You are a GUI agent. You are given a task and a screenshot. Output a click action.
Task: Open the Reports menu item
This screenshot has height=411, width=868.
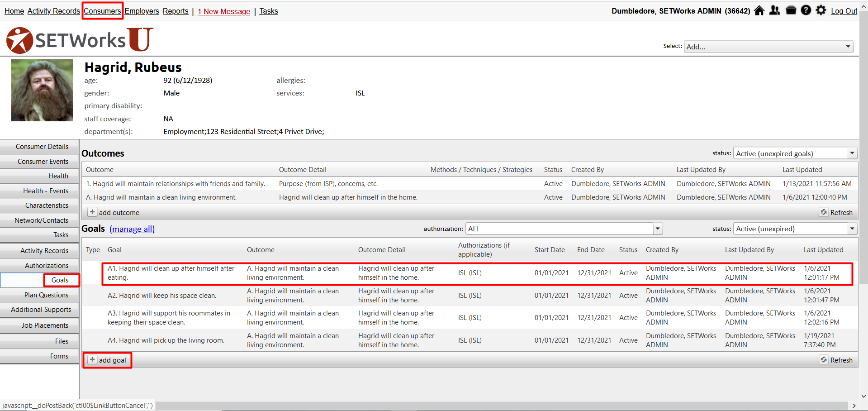(175, 11)
